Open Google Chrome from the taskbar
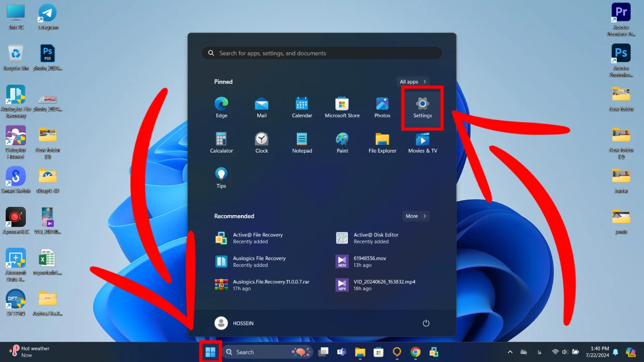The image size is (644, 362). [x=415, y=352]
